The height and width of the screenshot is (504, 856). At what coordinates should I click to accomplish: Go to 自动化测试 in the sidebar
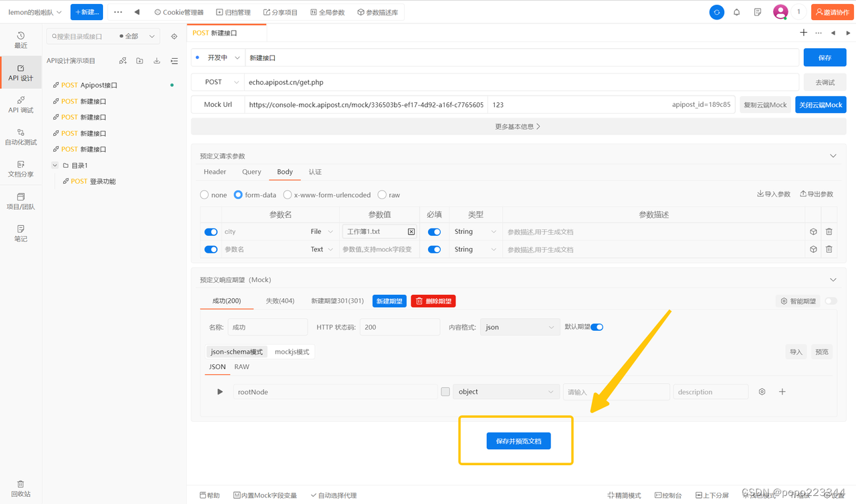(21, 137)
